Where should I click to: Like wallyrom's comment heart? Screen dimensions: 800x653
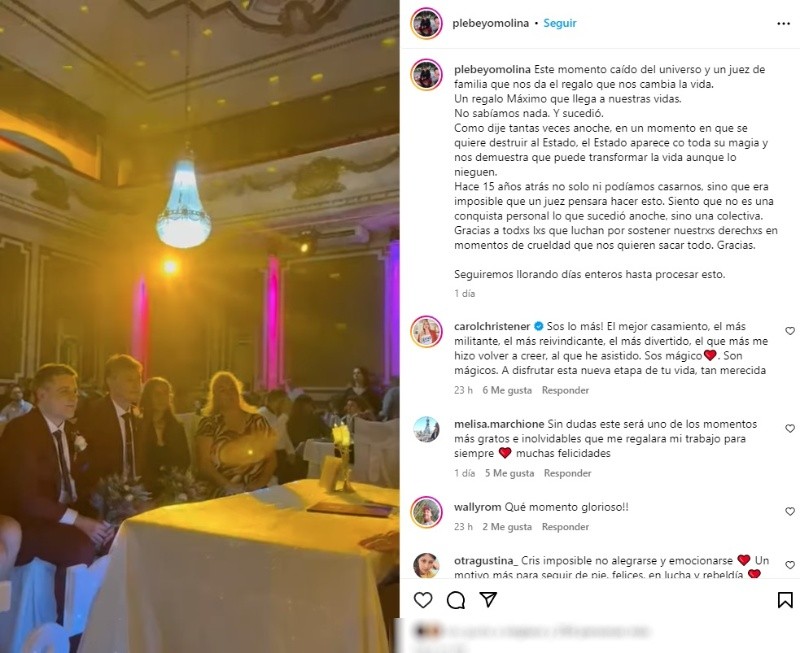(x=790, y=511)
